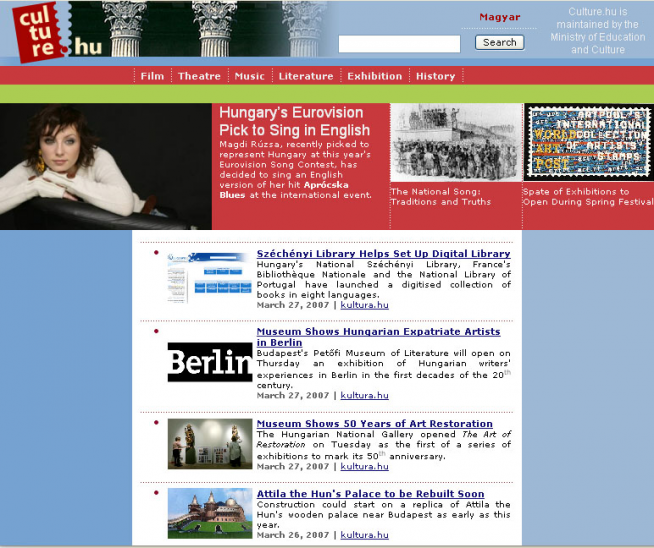The width and height of the screenshot is (654, 548).
Task: Click the Search button
Action: (500, 42)
